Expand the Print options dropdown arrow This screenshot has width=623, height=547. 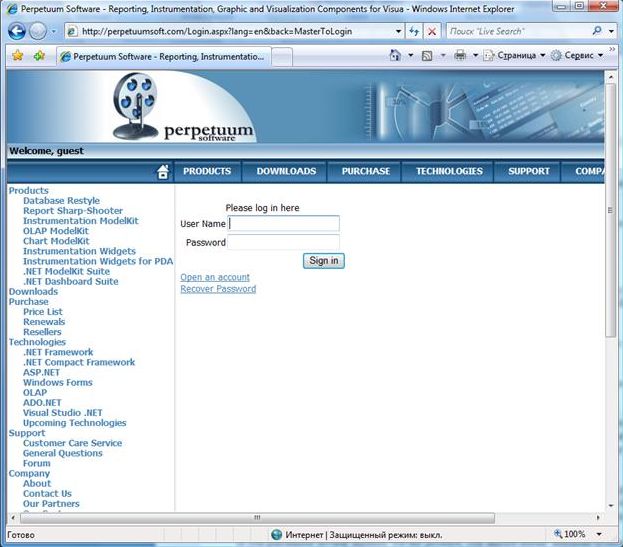(x=475, y=55)
